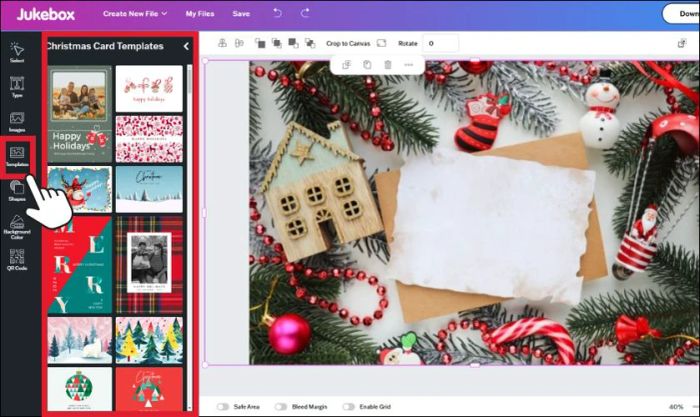
Task: Expand the Create New File dropdown
Action: pos(135,13)
